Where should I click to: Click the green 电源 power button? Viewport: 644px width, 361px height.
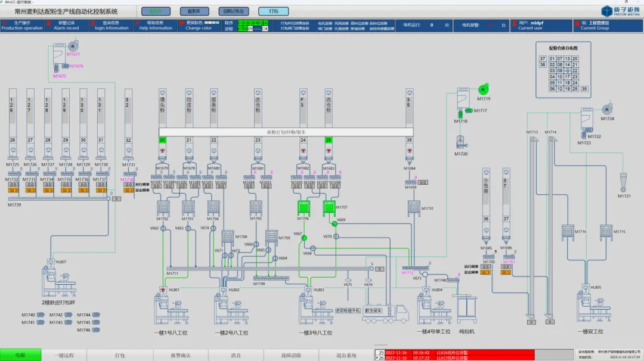pos(20,355)
